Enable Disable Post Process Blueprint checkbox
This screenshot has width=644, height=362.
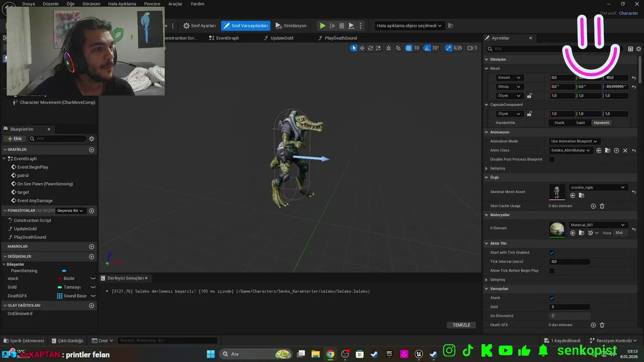coord(552,159)
